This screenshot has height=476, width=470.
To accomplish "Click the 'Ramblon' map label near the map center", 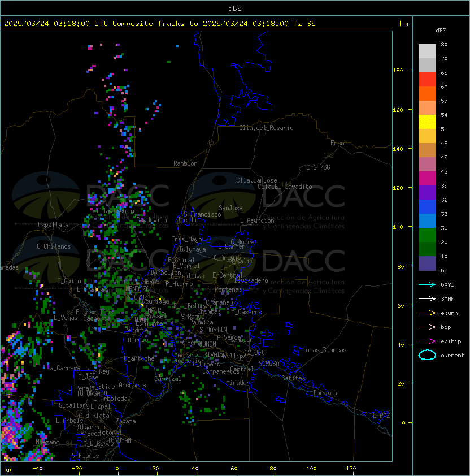I will point(185,163).
